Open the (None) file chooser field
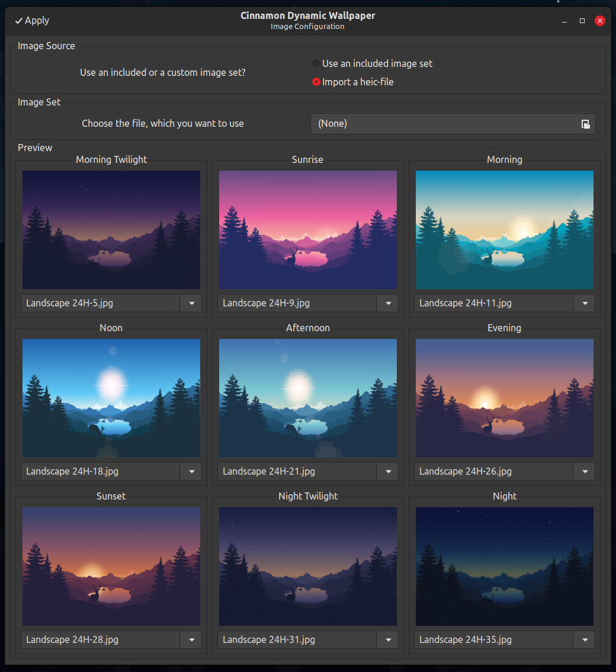This screenshot has width=616, height=672. pos(444,124)
